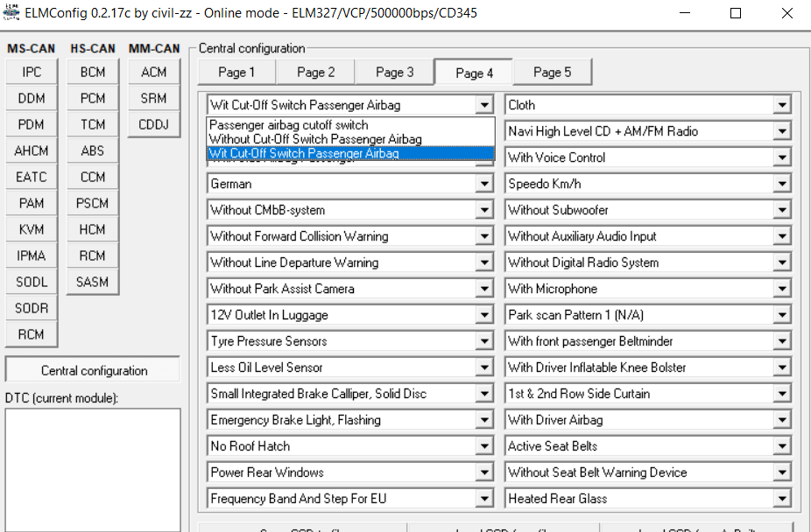Viewport: 811px width, 532px height.
Task: Open Page 3 tab
Action: pos(394,73)
